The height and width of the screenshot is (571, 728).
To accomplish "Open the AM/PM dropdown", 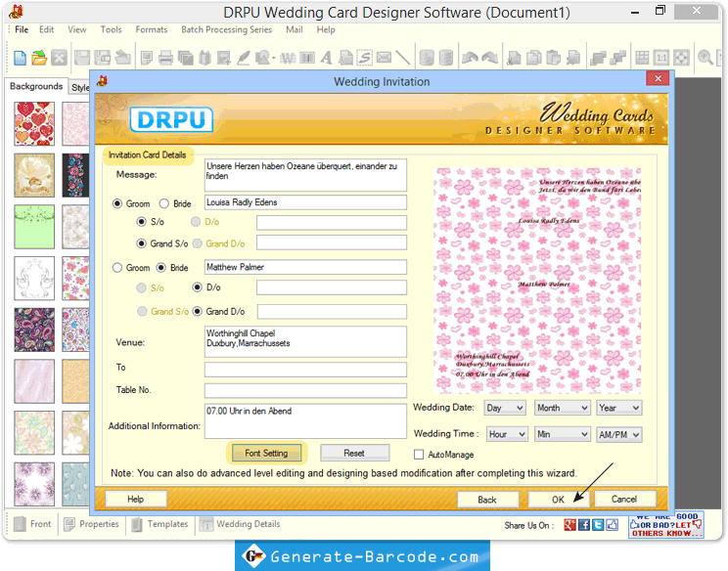I will click(619, 435).
